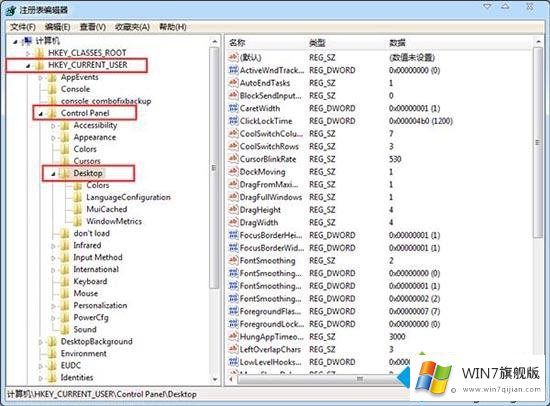Expand the Appearance node arrow
The height and width of the screenshot is (406, 550).
click(x=53, y=138)
